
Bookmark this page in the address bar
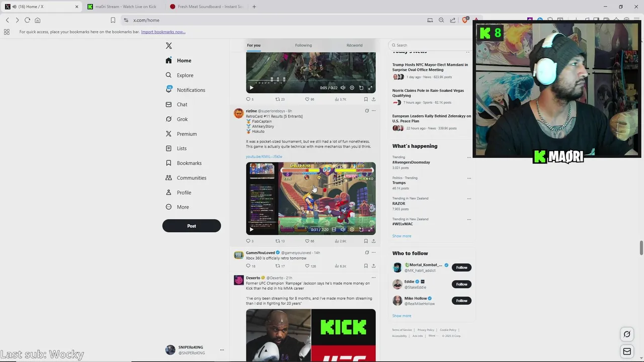coord(113,20)
